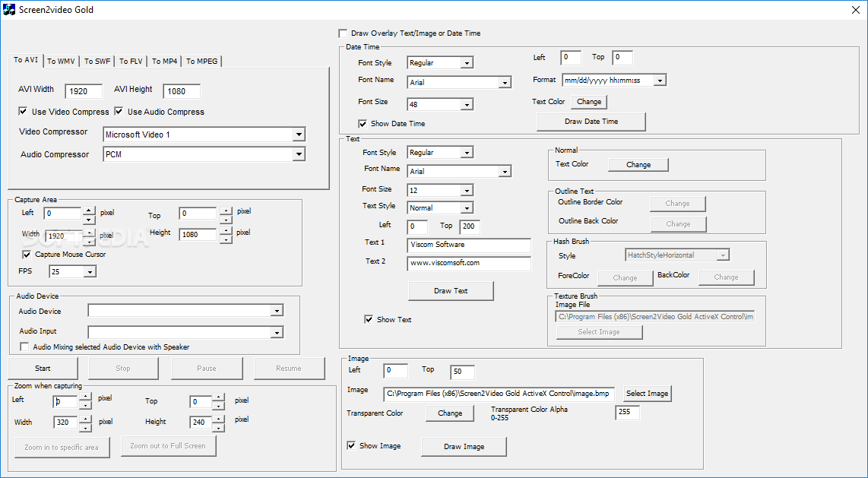Open Text section Font Size dropdown
This screenshot has width=868, height=478.
coord(467,190)
